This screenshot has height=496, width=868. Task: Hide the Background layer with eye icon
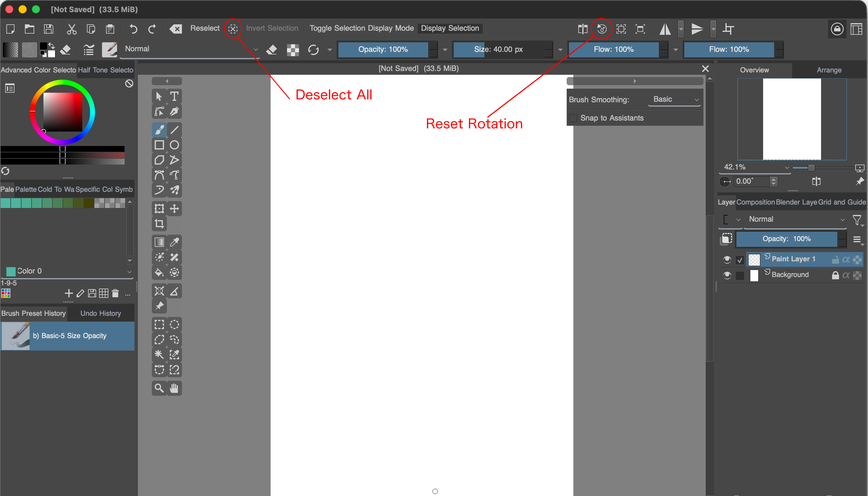[x=727, y=275]
